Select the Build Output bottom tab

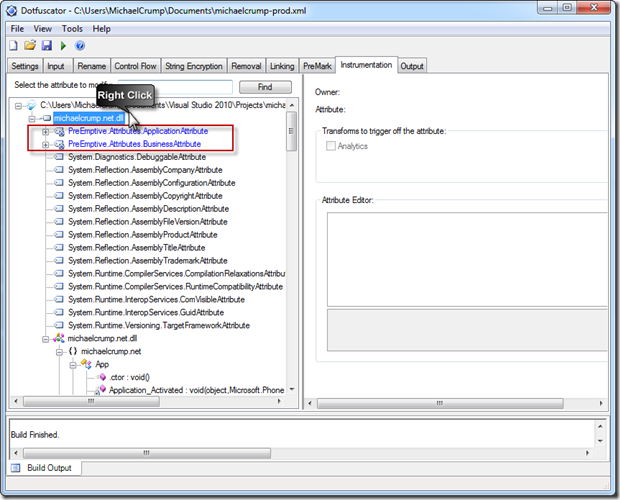click(x=44, y=468)
